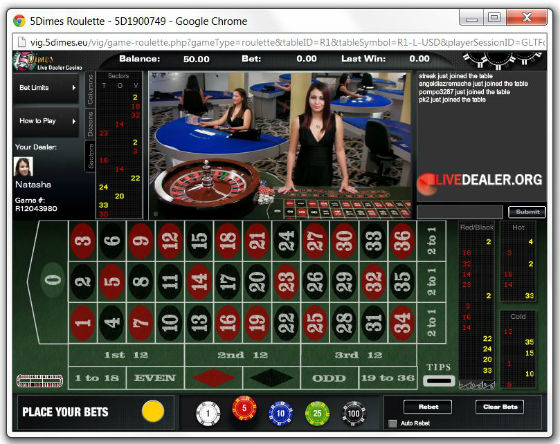Place a chip on red 1

pos(83,323)
